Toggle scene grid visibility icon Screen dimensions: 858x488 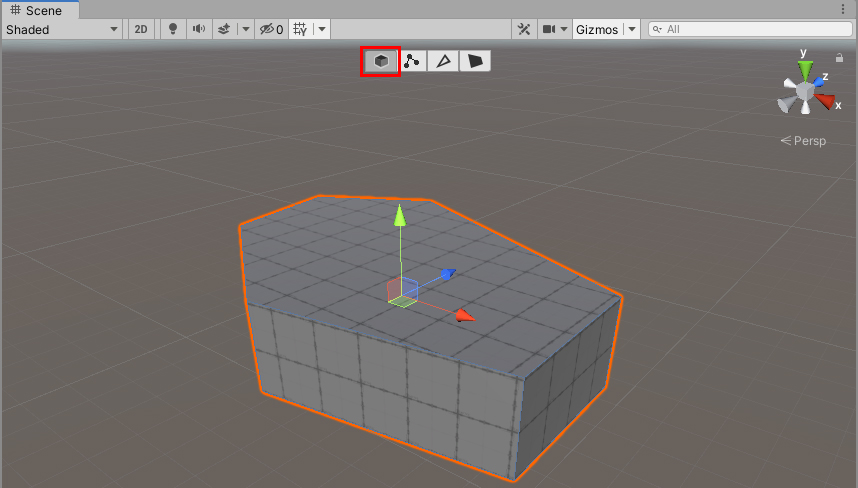click(x=299, y=30)
